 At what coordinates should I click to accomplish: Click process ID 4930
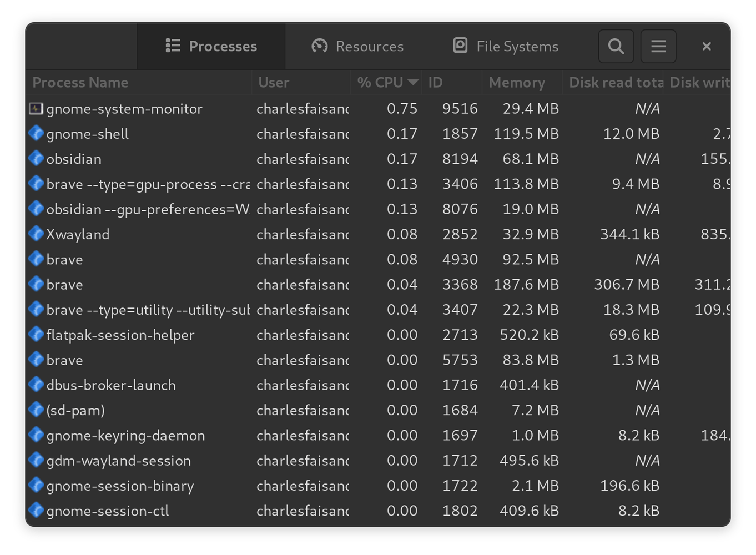[x=460, y=259]
